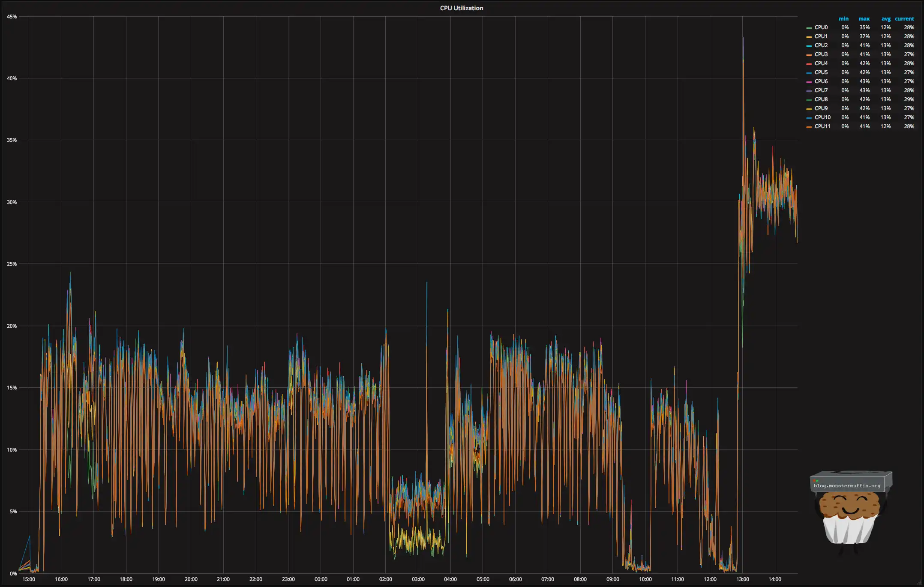
Task: Click the orange CPU3 color line icon
Action: [809, 55]
